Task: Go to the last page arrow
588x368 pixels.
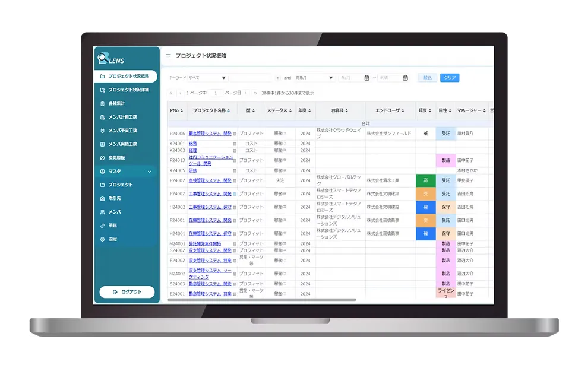Action: click(255, 93)
